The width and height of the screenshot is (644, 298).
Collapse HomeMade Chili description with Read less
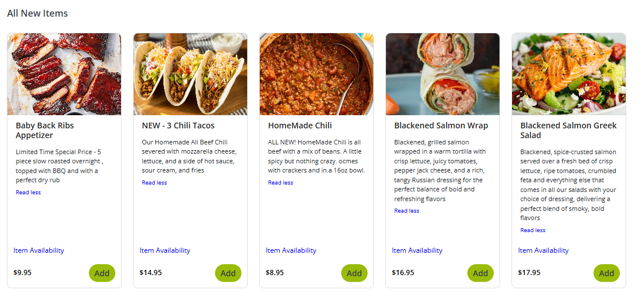280,183
